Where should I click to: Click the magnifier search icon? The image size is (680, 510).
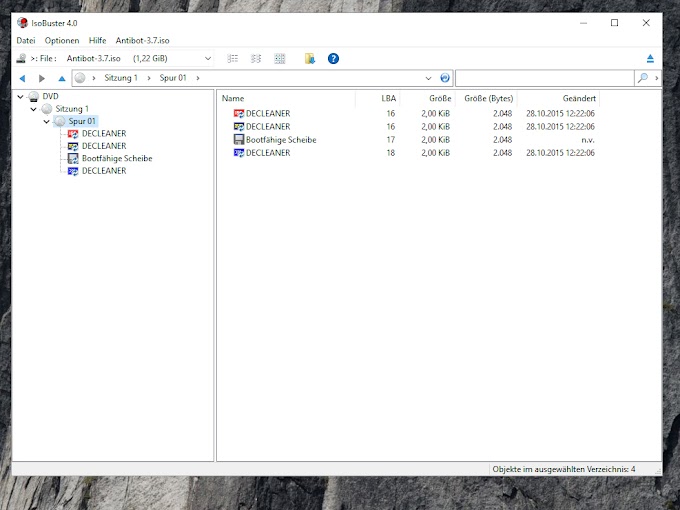[x=643, y=78]
